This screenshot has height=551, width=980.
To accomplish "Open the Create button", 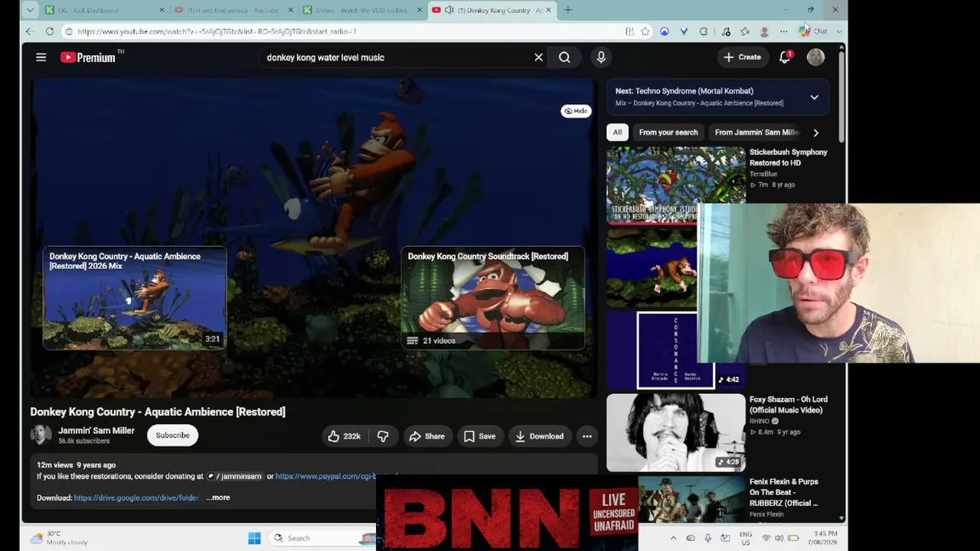I will [743, 57].
